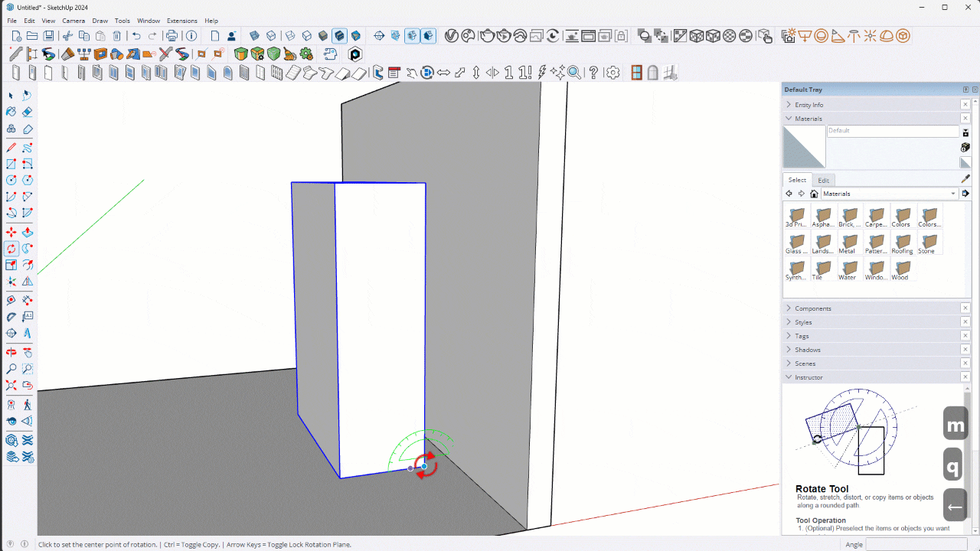Activate the Select arrow tool
Viewport: 980px width, 551px height.
(11, 96)
